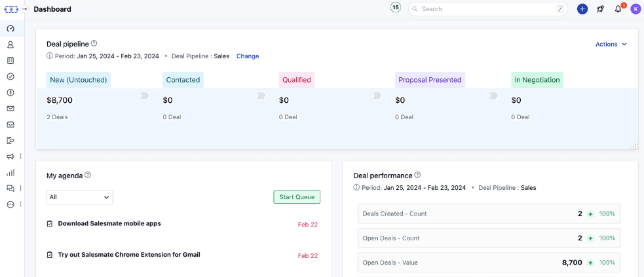Open the three-dot menu next to chat icon
Screen dimensions: 644x277
click(20, 189)
